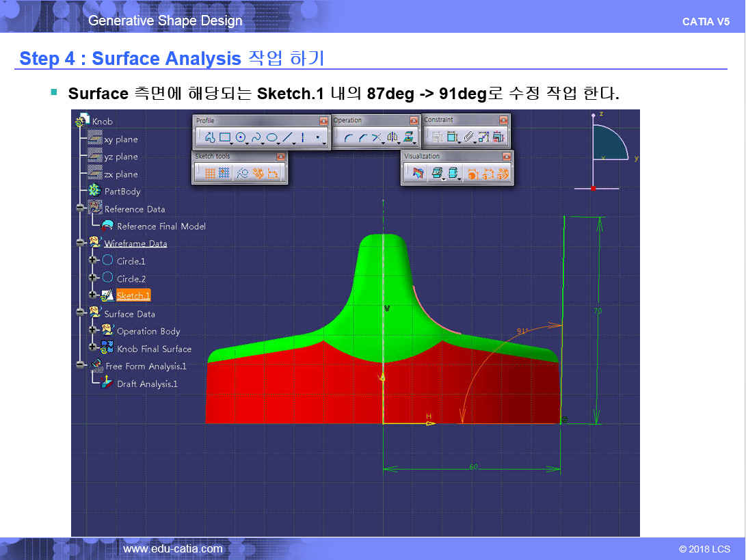Expand the Circle.1 tree node
This screenshot has height=560, width=746.
pos(92,261)
